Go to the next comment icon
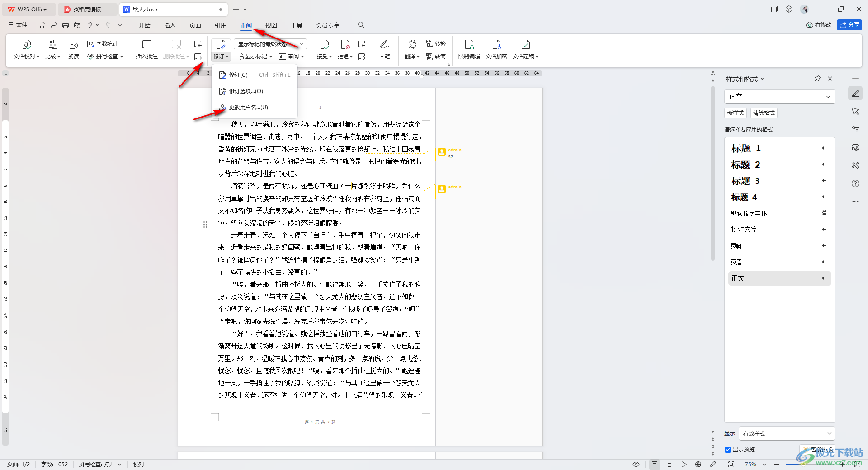868x470 pixels. pyautogui.click(x=198, y=56)
